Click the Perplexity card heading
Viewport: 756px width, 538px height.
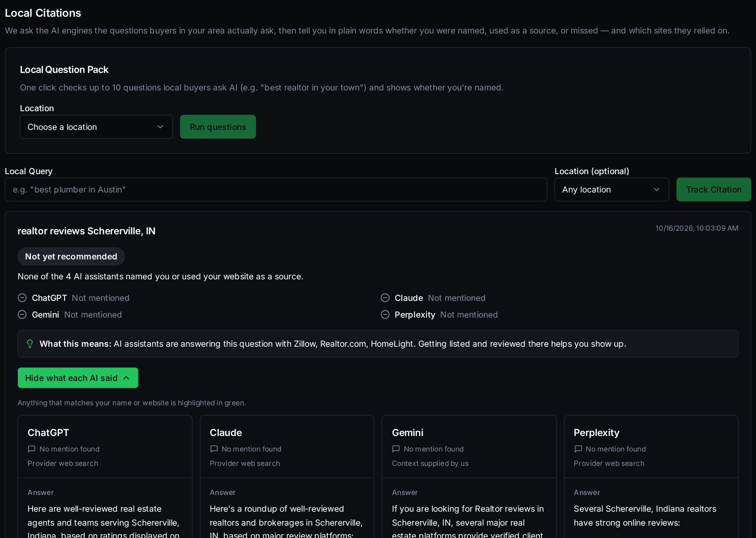click(x=597, y=432)
